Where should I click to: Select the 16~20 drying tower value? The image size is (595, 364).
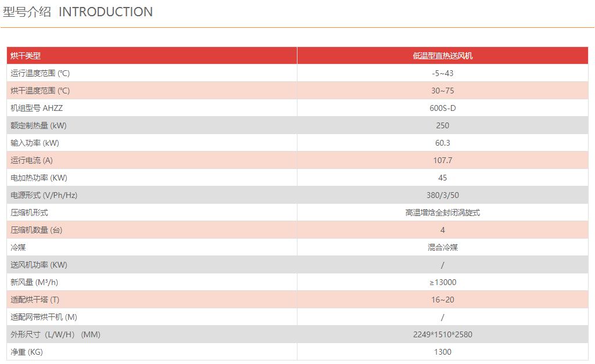442,300
